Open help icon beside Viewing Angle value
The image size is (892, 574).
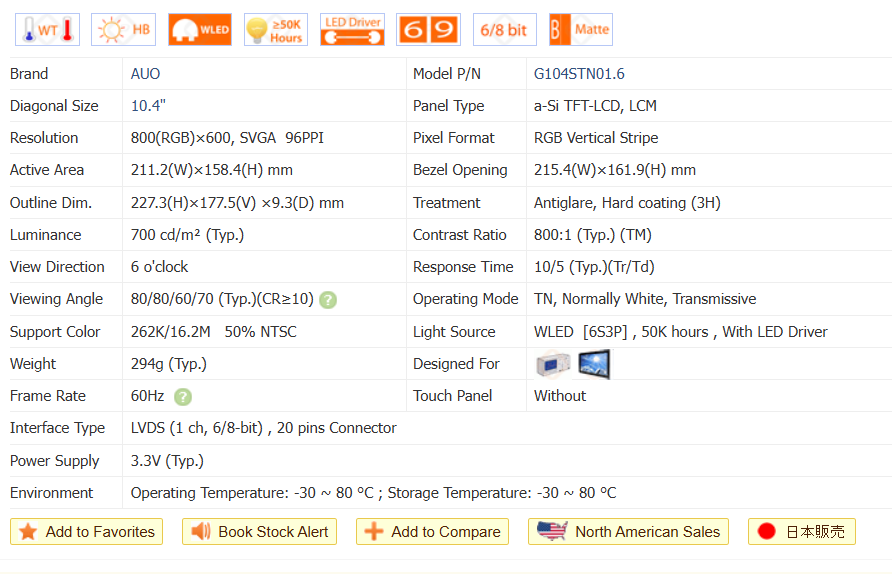coord(328,300)
